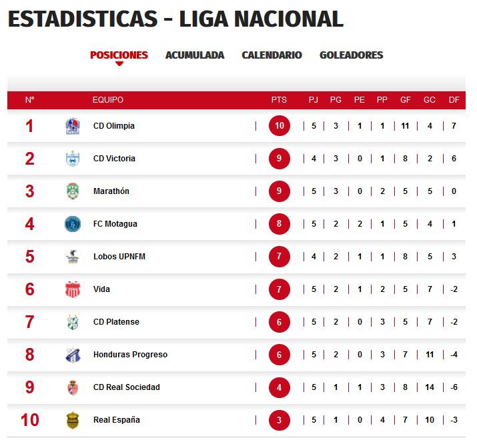Click the Honduras Progreso team logo
The width and height of the screenshot is (477, 448).
[73, 355]
